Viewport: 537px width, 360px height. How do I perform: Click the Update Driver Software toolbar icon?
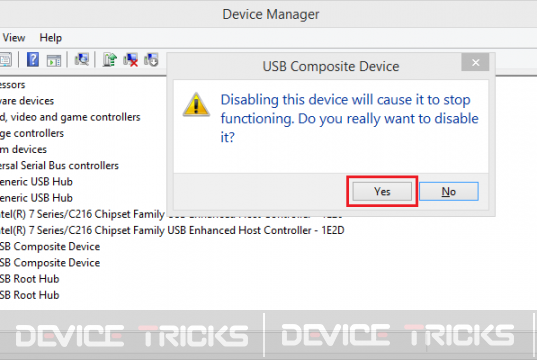tap(110, 60)
